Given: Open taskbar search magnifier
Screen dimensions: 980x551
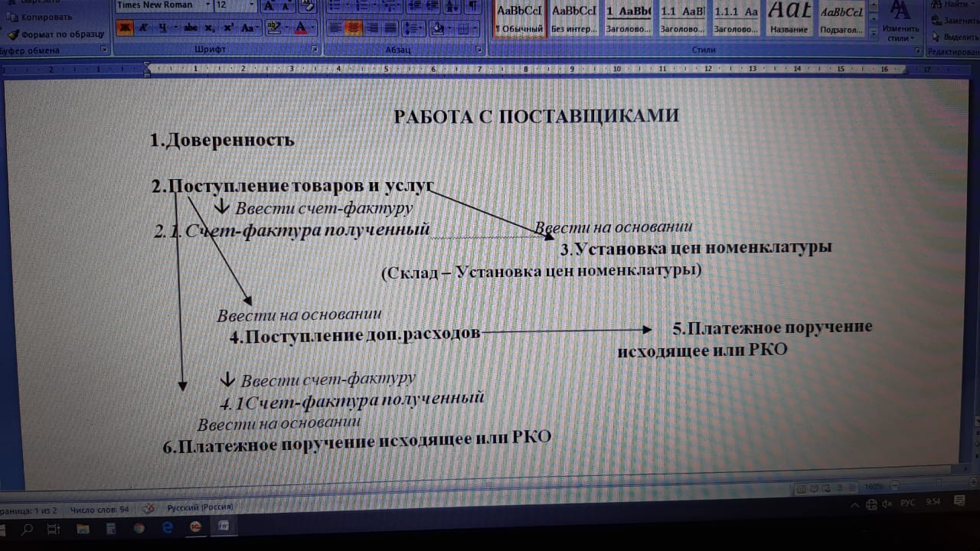Looking at the screenshot, I should click(26, 528).
